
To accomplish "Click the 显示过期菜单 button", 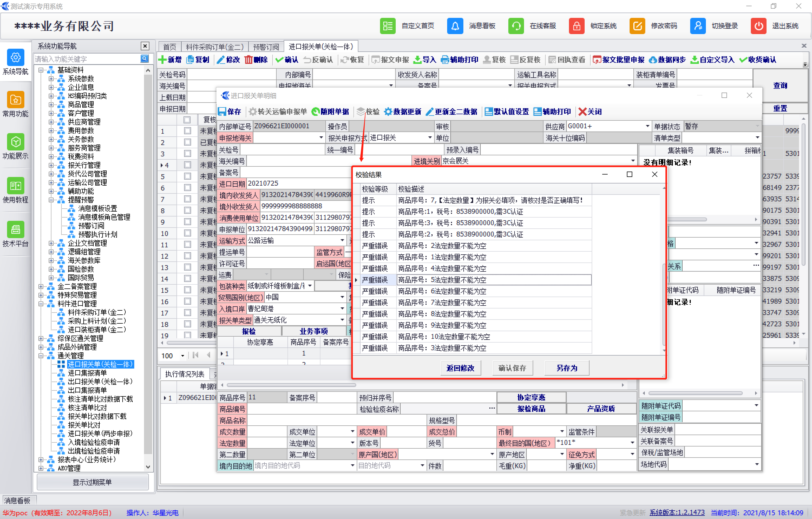I will tap(92, 482).
